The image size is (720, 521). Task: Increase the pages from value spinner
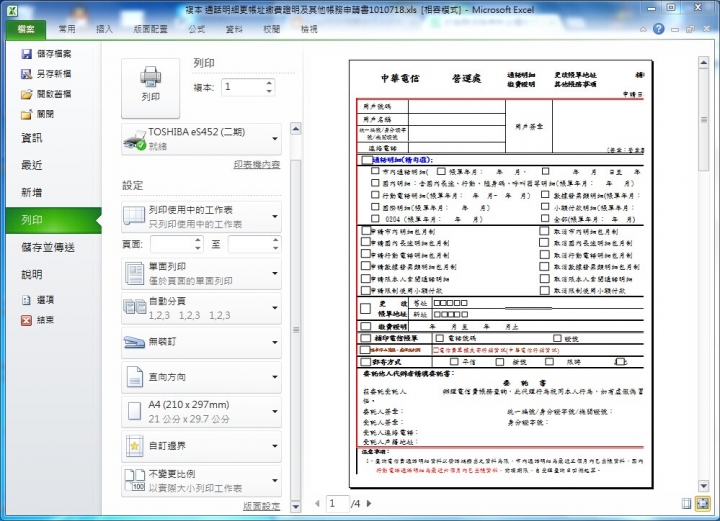click(x=198, y=240)
